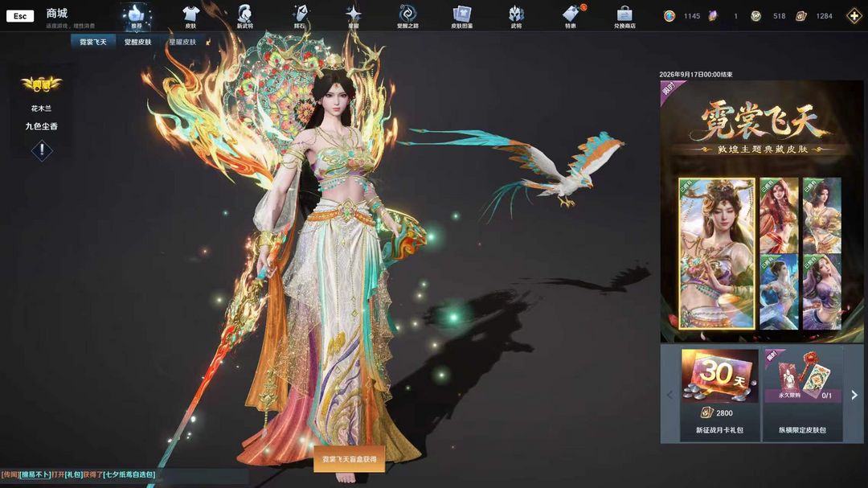Click the 2800 price label
The image size is (868, 488).
(724, 412)
